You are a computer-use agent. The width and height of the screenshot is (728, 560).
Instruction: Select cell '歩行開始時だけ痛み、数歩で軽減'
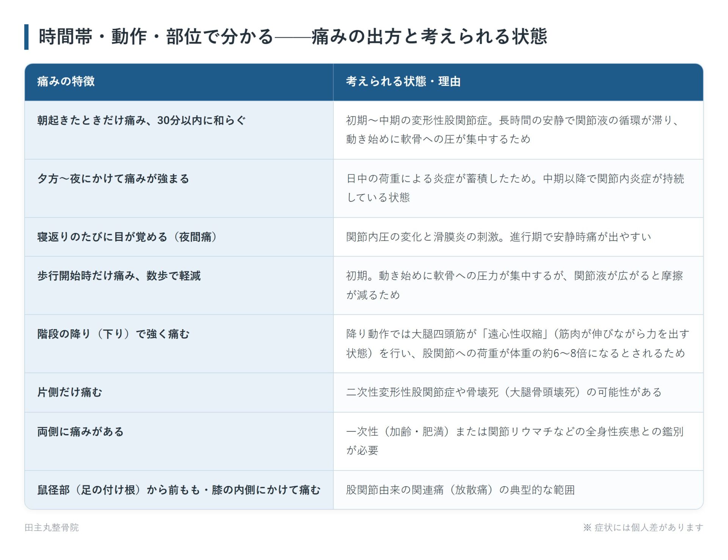[x=179, y=285]
